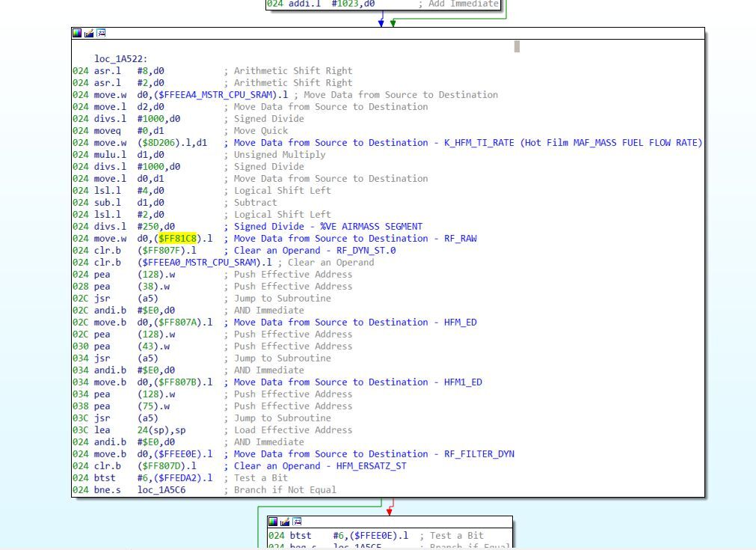756x550 pixels.
Task: Click the group nodes icon in bottom btst block
Action: tap(297, 522)
